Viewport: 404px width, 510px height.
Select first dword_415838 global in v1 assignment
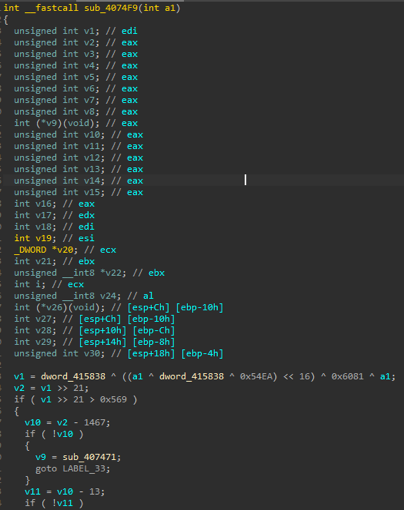[x=73, y=376]
